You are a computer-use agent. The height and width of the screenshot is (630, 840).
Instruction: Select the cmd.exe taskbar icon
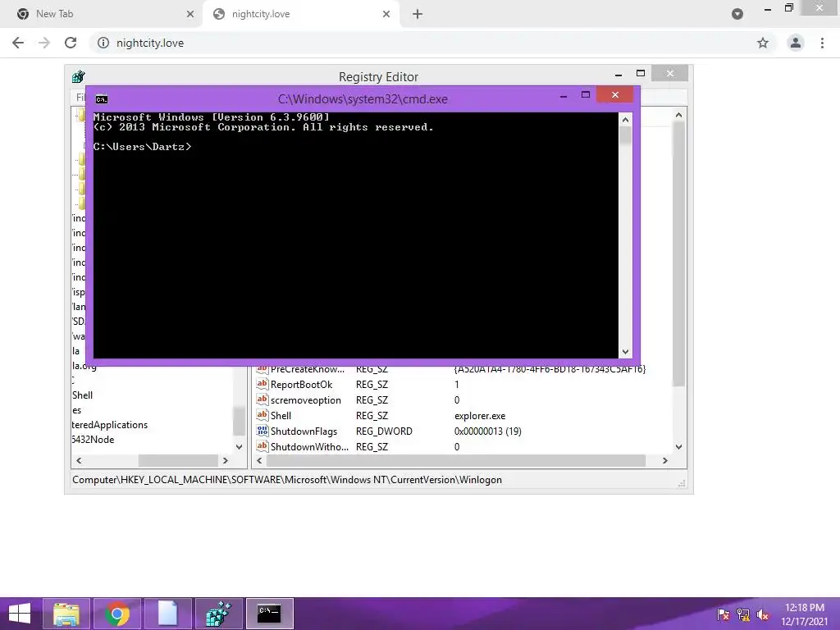point(269,614)
